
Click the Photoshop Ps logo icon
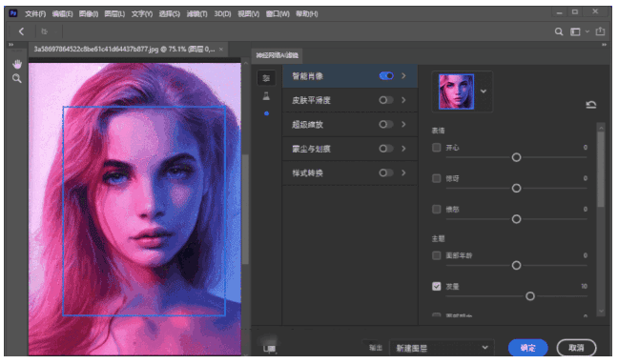click(13, 13)
